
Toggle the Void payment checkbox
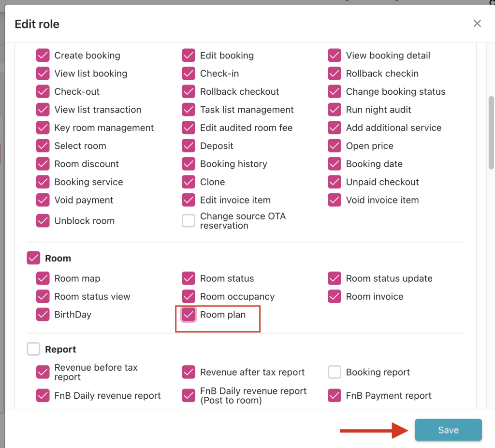[x=43, y=200]
